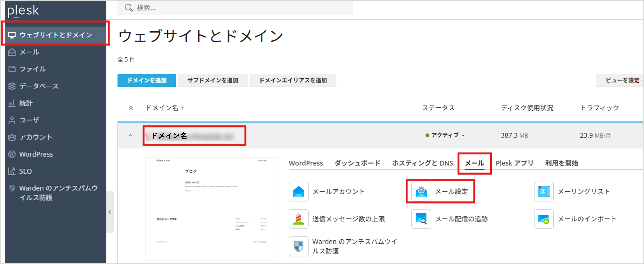This screenshot has height=264, width=644.
Task: Click the サブドメインを追加 button
Action: pos(213,80)
